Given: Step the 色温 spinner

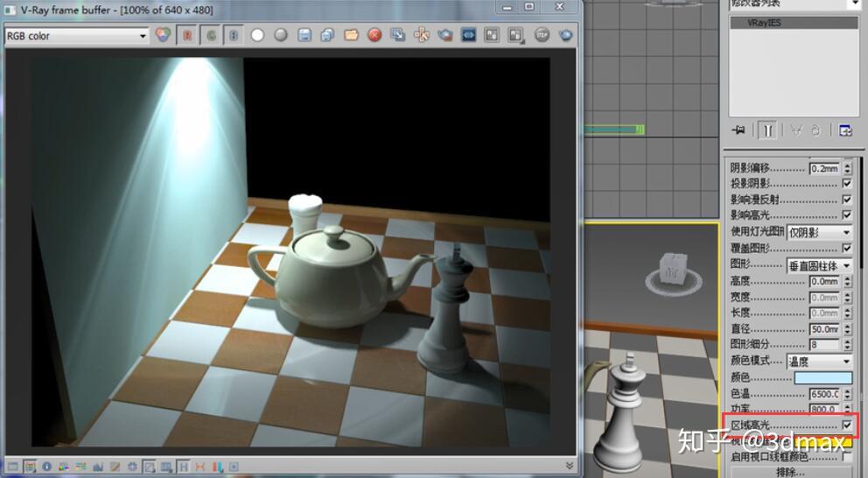Looking at the screenshot, I should (x=848, y=394).
